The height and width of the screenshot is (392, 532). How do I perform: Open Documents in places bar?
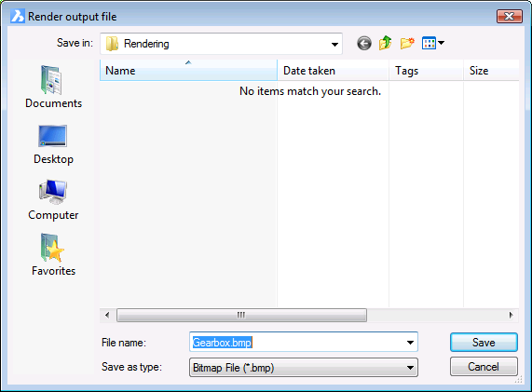click(54, 87)
